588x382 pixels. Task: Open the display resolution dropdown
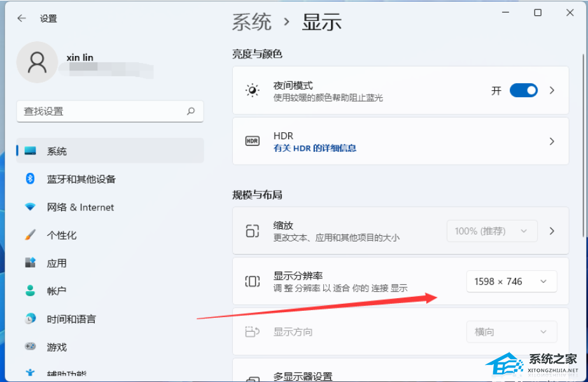(511, 282)
